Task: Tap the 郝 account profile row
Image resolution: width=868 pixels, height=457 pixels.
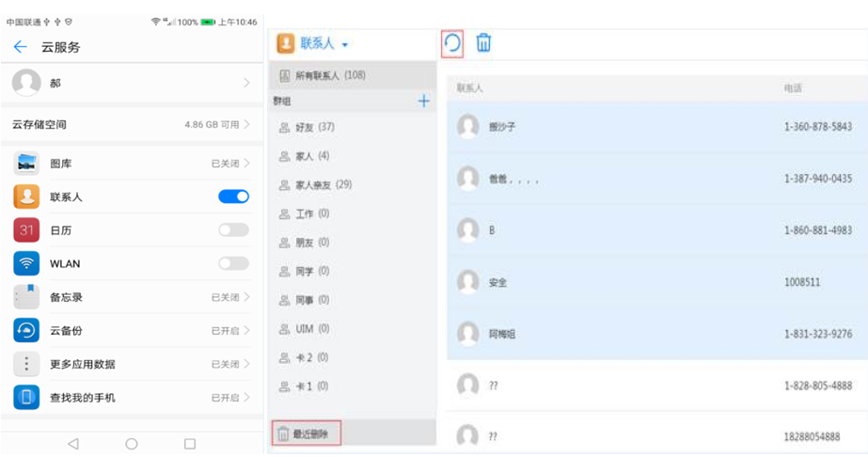Action: point(132,83)
